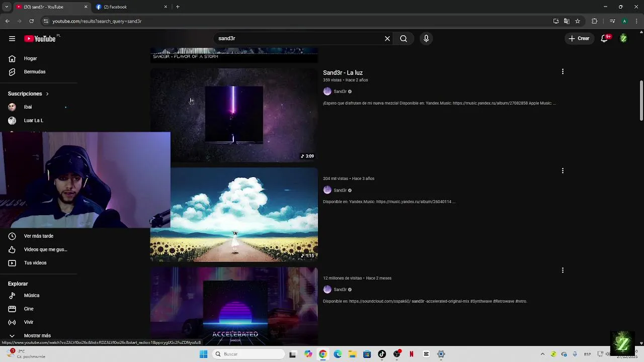Clear the sand3r search text
644x362 pixels.
pyautogui.click(x=387, y=38)
